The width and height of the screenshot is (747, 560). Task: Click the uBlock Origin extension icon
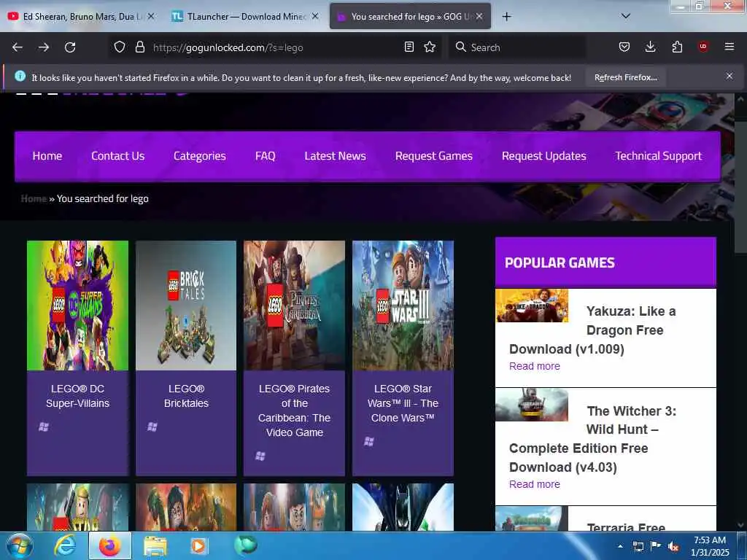(x=703, y=47)
